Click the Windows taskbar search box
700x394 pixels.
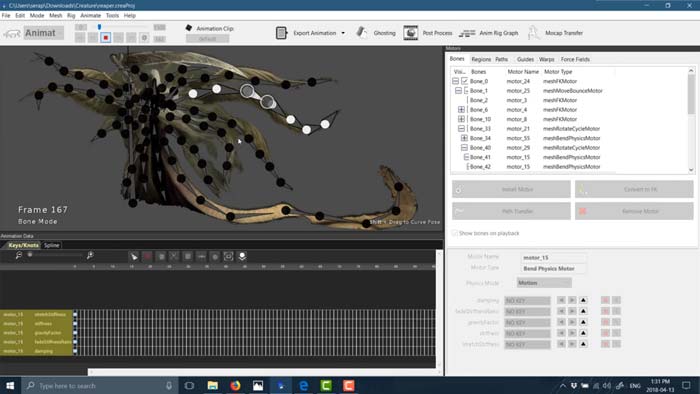click(x=99, y=385)
